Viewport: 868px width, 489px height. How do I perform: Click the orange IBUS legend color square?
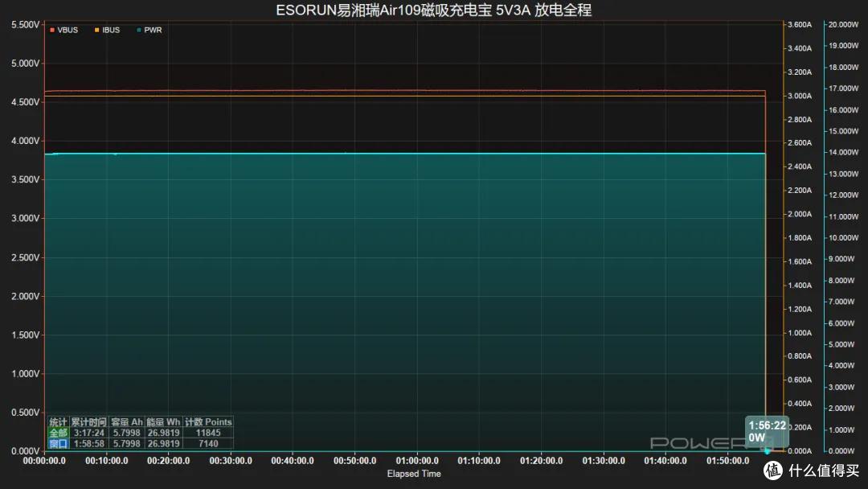point(97,30)
